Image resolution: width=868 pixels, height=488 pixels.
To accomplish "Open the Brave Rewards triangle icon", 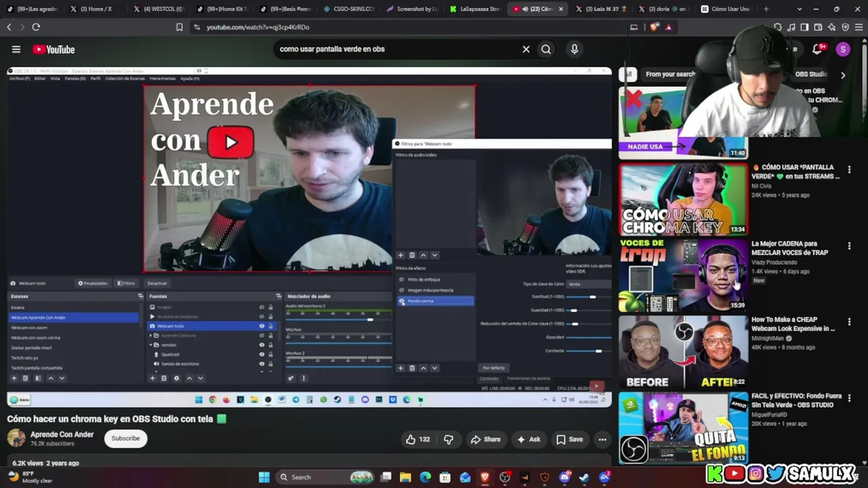I will 669,27.
